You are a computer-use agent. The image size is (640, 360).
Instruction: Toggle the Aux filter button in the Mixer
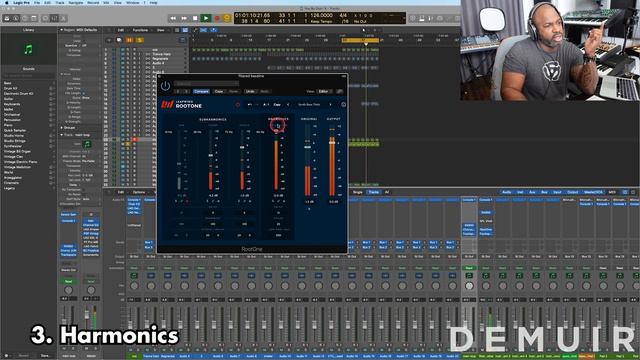pyautogui.click(x=532, y=192)
